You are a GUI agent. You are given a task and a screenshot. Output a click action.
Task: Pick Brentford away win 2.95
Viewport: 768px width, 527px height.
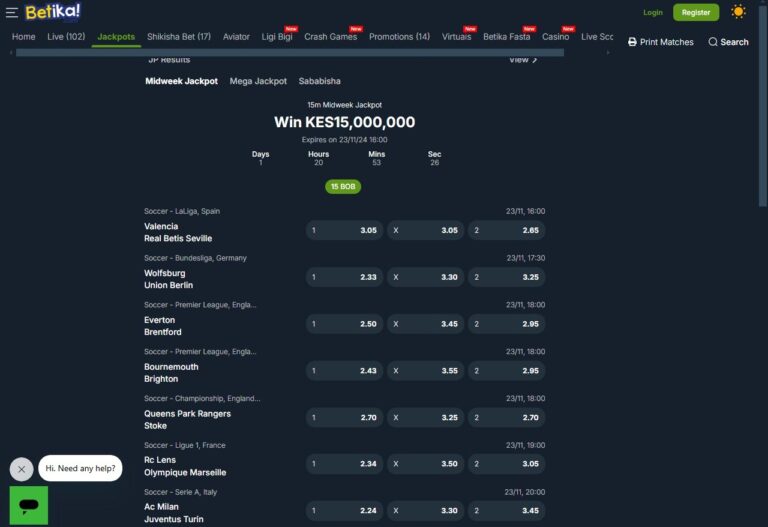pyautogui.click(x=506, y=324)
